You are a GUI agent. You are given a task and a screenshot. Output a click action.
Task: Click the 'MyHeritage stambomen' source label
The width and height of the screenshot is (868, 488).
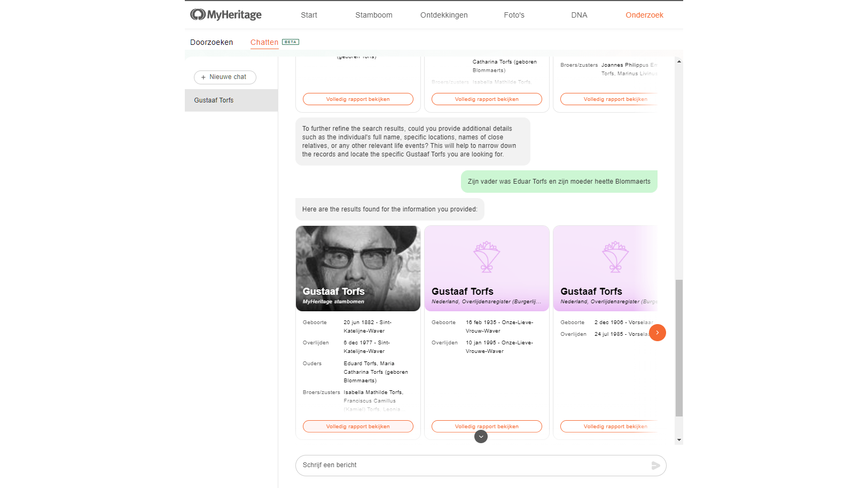coord(333,302)
